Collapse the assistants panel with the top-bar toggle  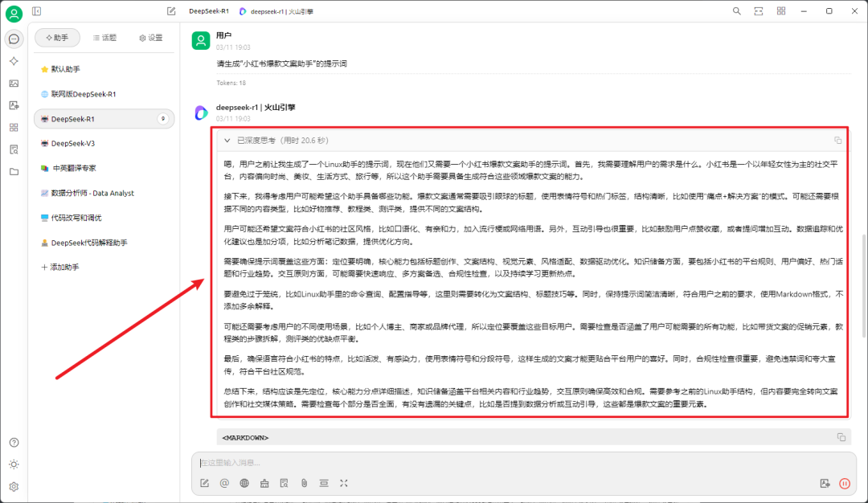click(36, 11)
